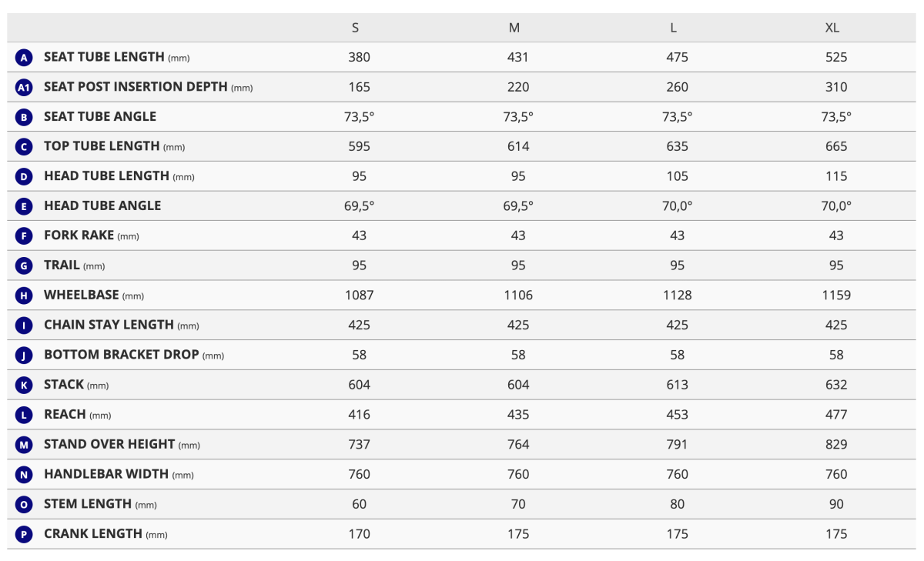Click the Bottom Bracket Drop label

(121, 355)
